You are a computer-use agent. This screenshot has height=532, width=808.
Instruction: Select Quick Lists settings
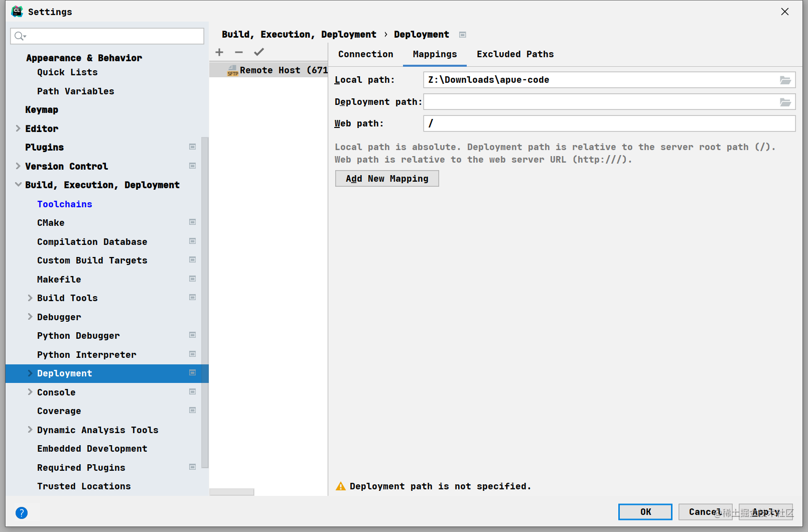[67, 72]
